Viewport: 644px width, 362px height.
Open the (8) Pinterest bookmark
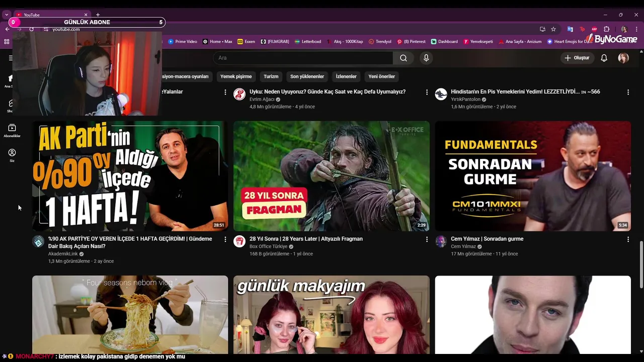point(411,42)
